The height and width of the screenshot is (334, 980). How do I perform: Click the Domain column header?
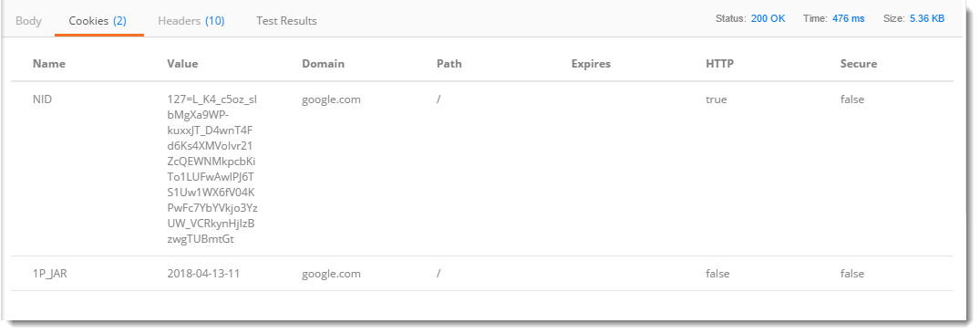click(323, 64)
